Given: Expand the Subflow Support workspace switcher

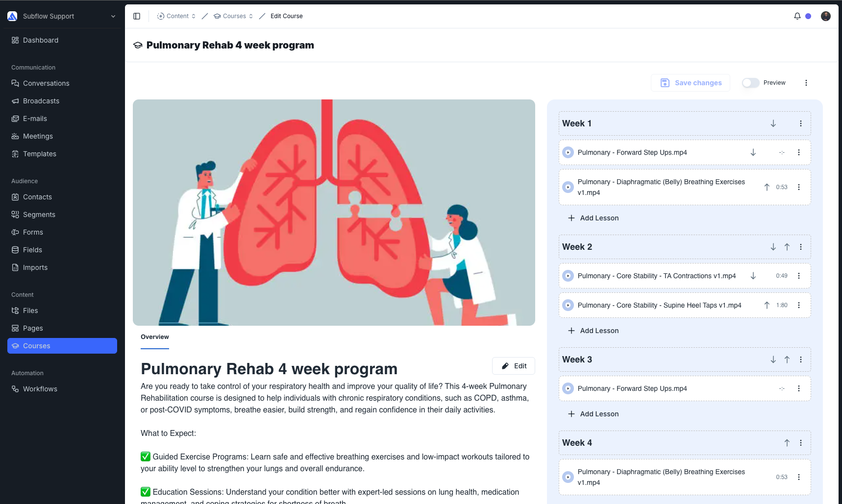Looking at the screenshot, I should tap(62, 16).
